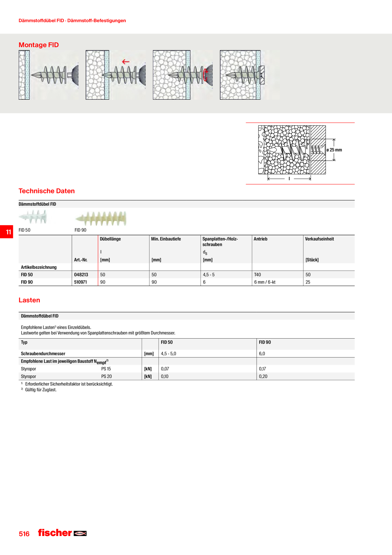Click the fischer logo at page bottom
The width and height of the screenshot is (392, 555).
coord(62,533)
